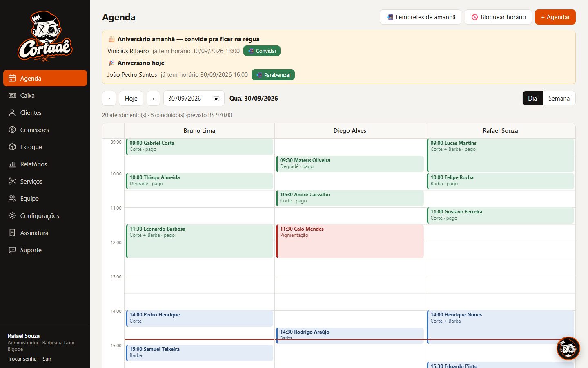This screenshot has width=588, height=368.
Task: Click the Serviços scissors icon
Action: click(12, 181)
